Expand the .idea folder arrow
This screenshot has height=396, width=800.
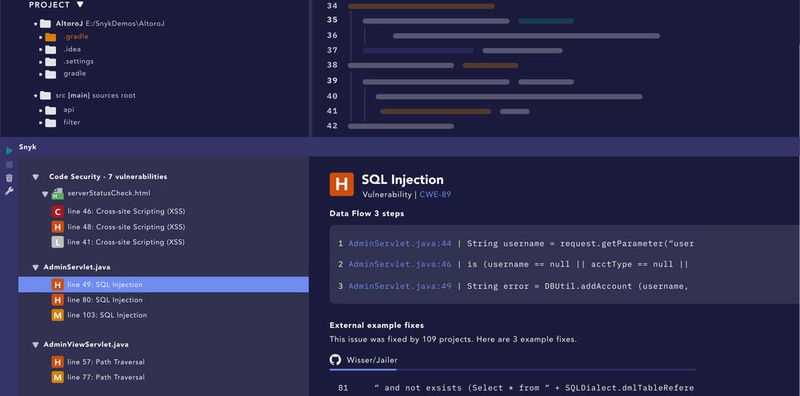click(x=41, y=50)
